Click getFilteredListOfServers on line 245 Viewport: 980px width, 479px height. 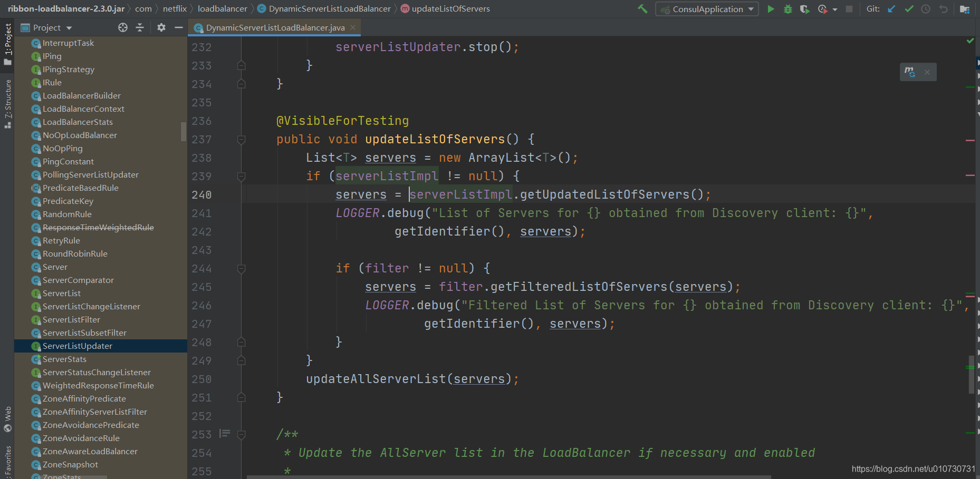click(x=579, y=287)
